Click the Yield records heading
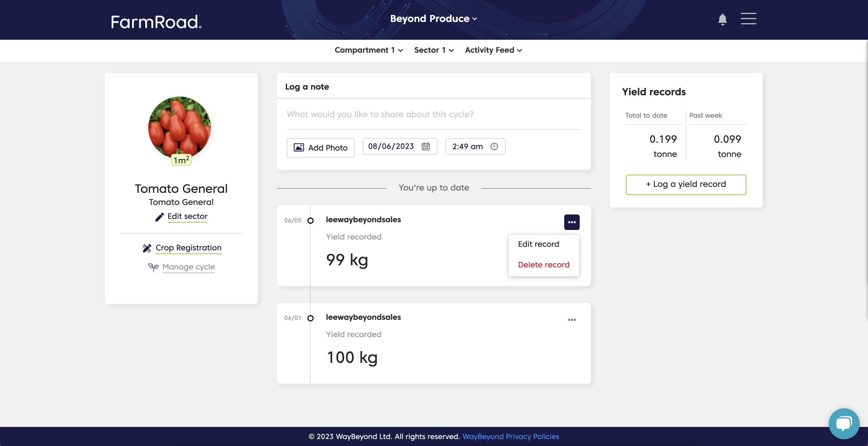 (x=654, y=92)
